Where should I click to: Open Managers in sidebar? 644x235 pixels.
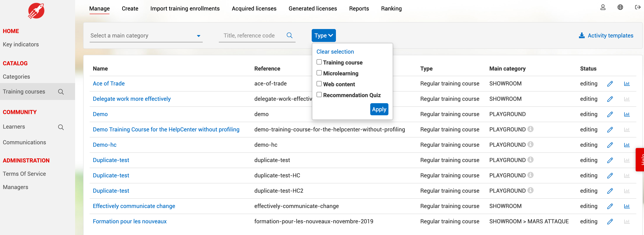(15, 187)
